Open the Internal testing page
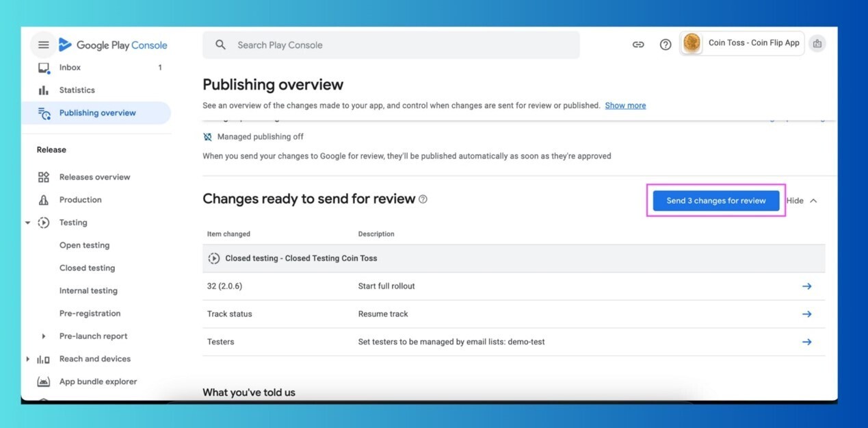This screenshot has height=428, width=868. [x=88, y=290]
